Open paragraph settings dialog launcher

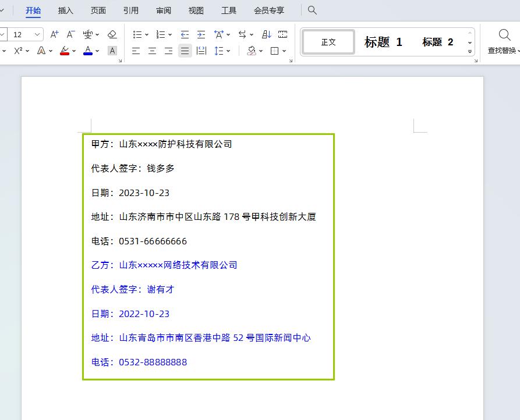(291, 60)
